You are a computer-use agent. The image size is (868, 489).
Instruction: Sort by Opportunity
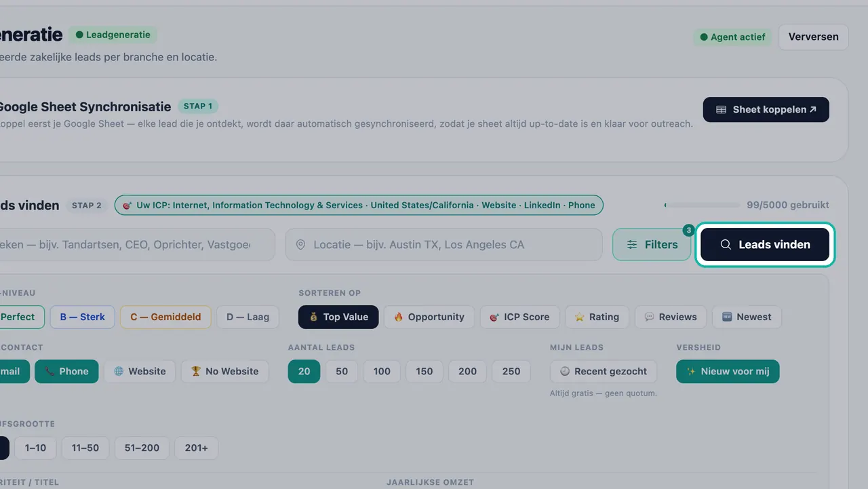(429, 317)
